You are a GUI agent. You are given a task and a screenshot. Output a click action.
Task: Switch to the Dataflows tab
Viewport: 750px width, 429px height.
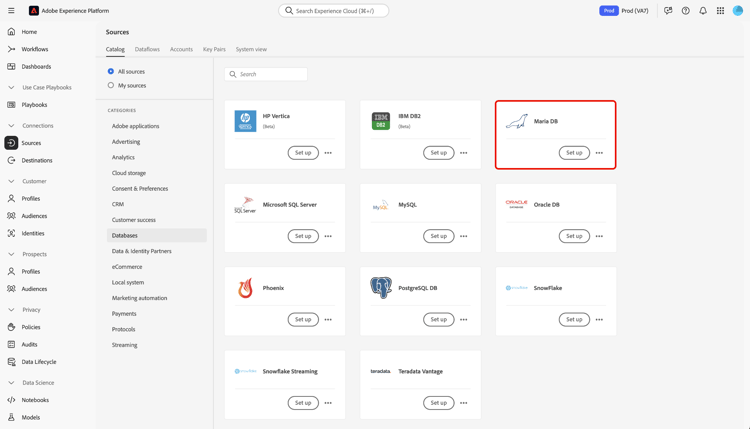point(147,49)
